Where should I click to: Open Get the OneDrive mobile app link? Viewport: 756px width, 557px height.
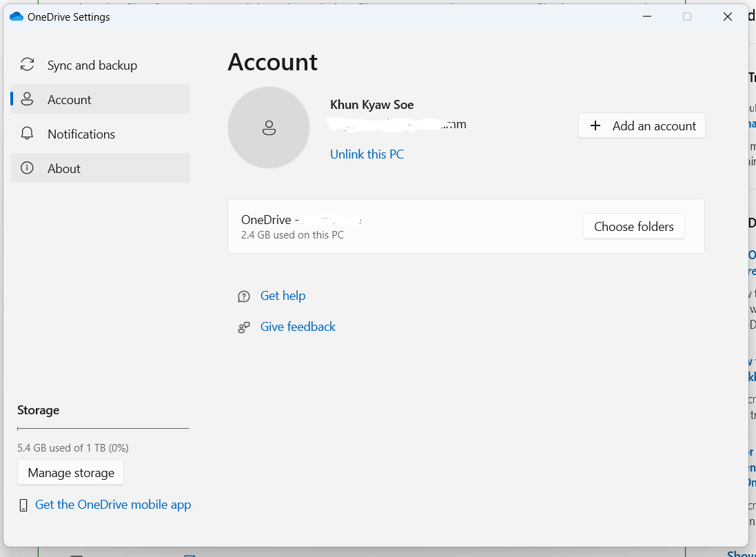coord(113,505)
